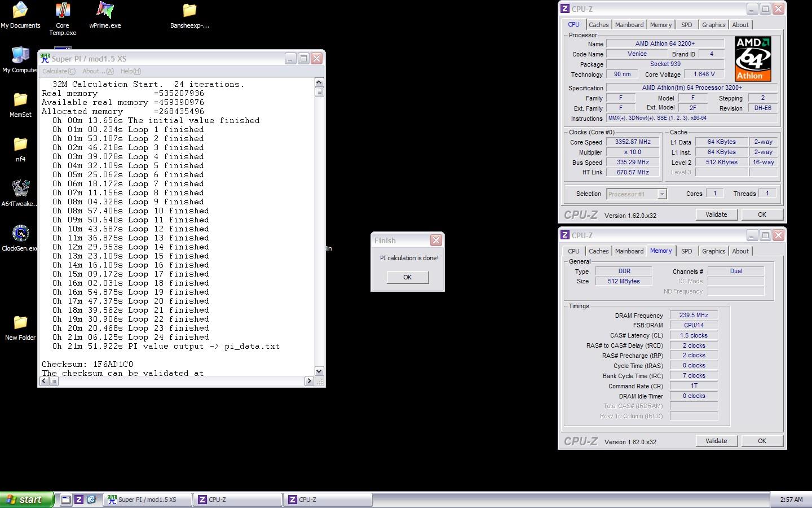Launch A64Tweaker desktop icon

click(20, 194)
